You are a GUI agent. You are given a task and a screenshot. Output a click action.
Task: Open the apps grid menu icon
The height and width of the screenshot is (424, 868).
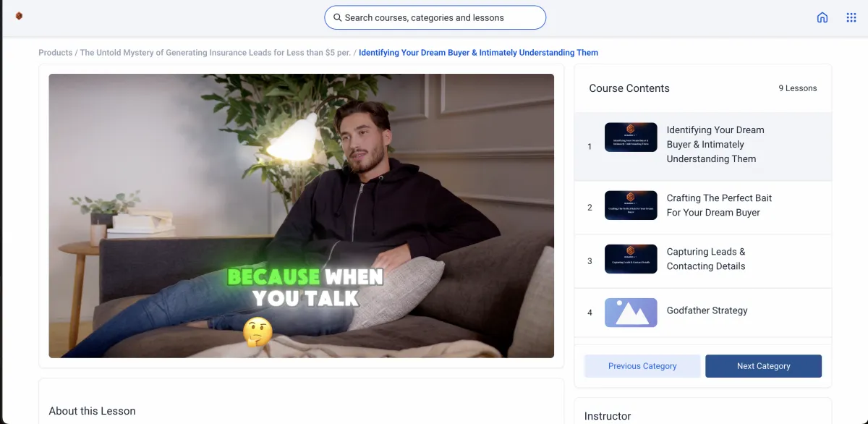pyautogui.click(x=851, y=17)
